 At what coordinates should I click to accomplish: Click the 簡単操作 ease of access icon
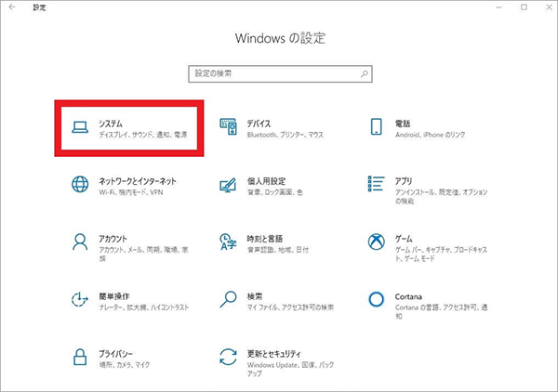pyautogui.click(x=80, y=299)
